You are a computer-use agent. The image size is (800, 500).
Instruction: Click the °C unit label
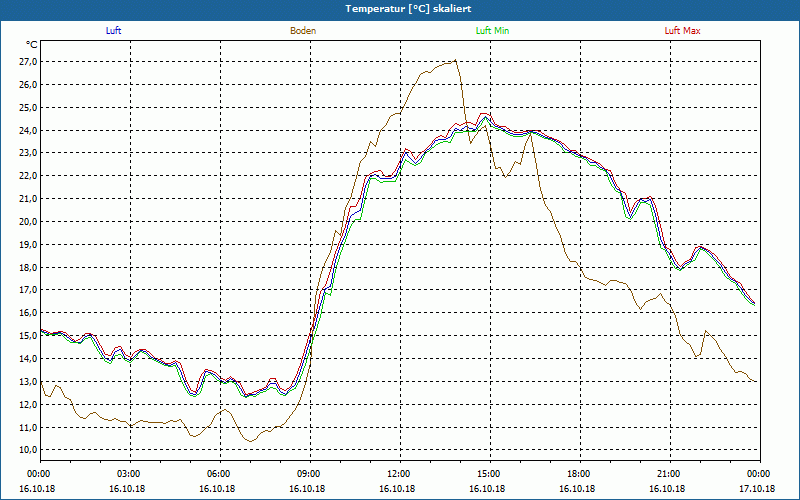[x=32, y=45]
